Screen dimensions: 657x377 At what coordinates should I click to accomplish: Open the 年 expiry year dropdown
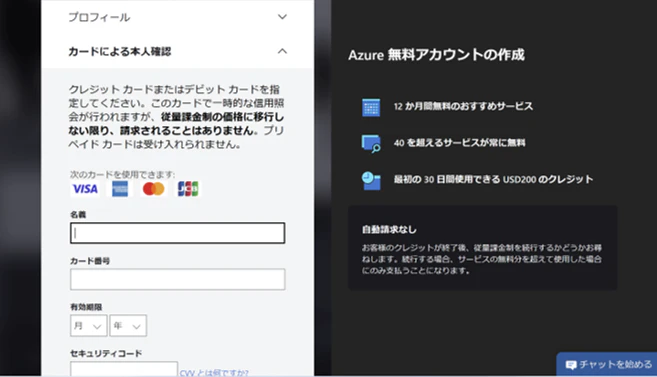(x=128, y=325)
